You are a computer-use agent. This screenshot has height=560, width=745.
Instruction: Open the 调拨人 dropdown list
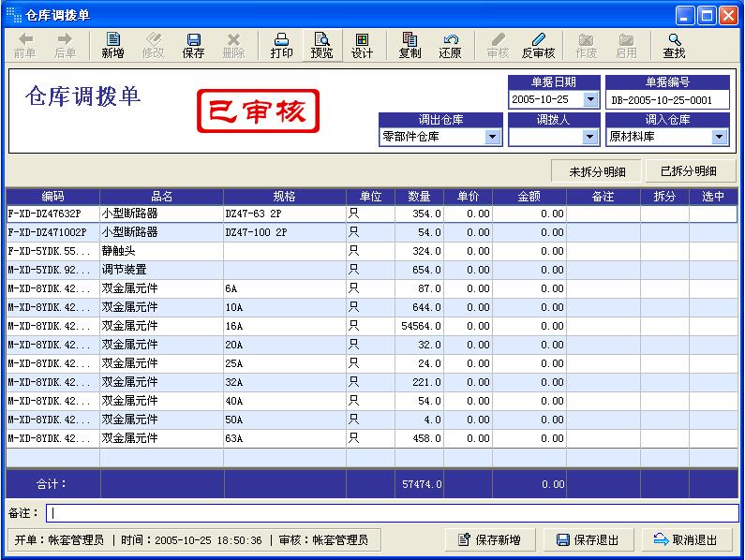[x=590, y=137]
